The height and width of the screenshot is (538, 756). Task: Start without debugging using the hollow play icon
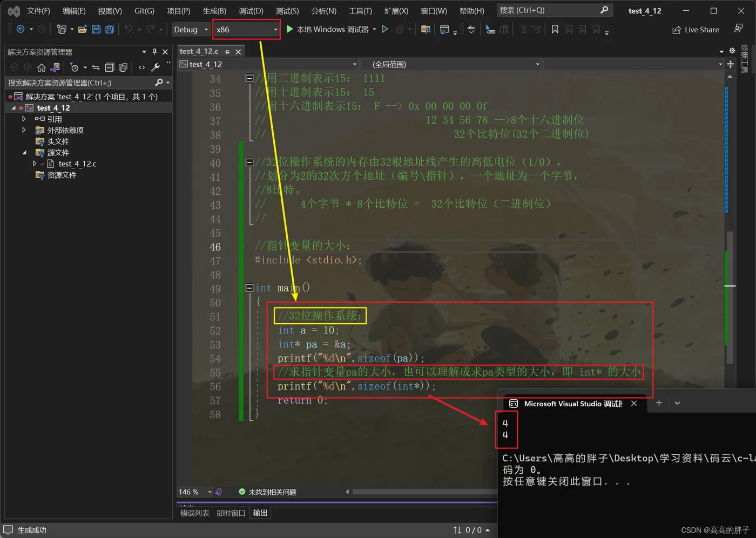coord(385,29)
